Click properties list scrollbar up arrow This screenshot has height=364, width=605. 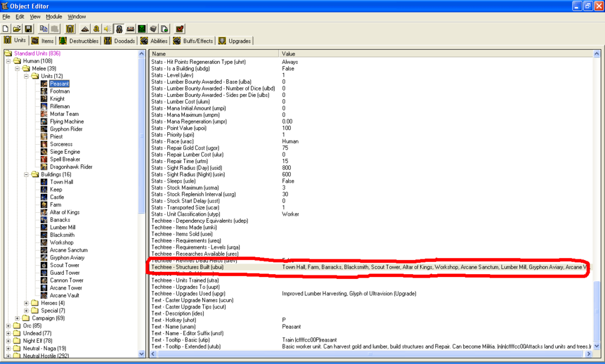click(x=597, y=54)
